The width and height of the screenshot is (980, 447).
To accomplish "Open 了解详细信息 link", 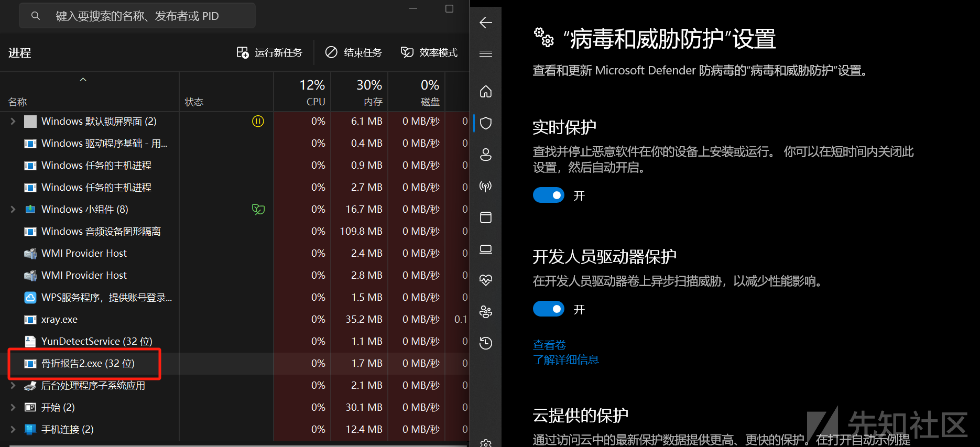I will pos(565,359).
